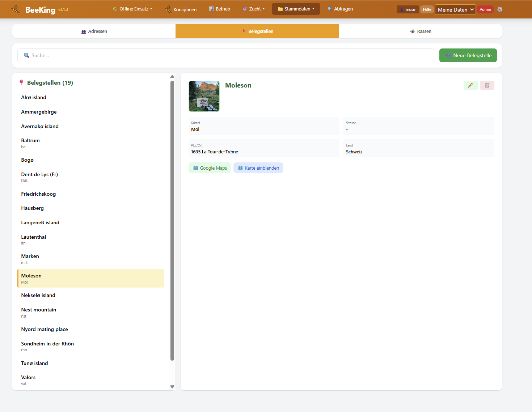
Task: Click the Karte einblenden button
Action: coord(258,168)
